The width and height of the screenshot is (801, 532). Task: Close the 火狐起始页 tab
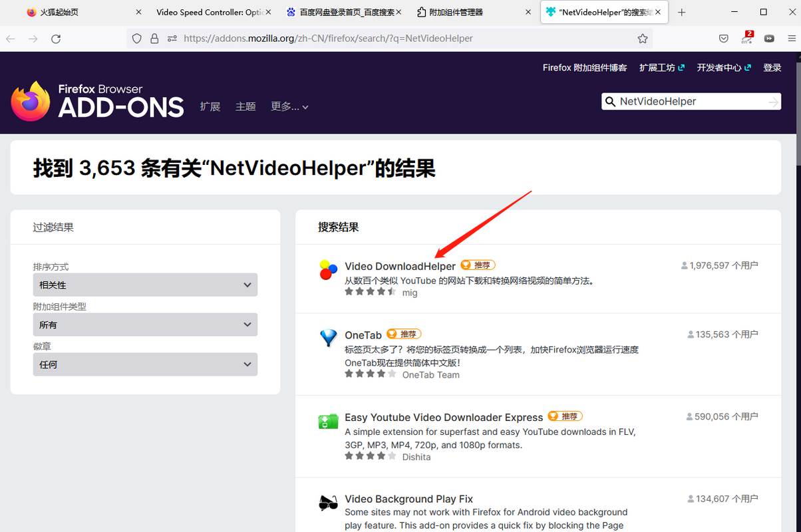[x=139, y=12]
